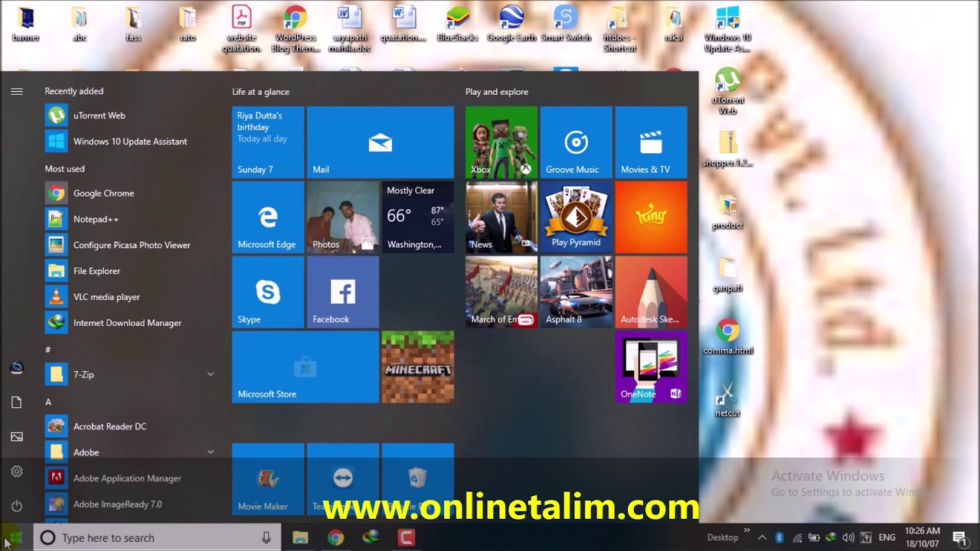Open the Calendar tile showing Sunday 7
This screenshot has height=551, width=980.
[268, 142]
